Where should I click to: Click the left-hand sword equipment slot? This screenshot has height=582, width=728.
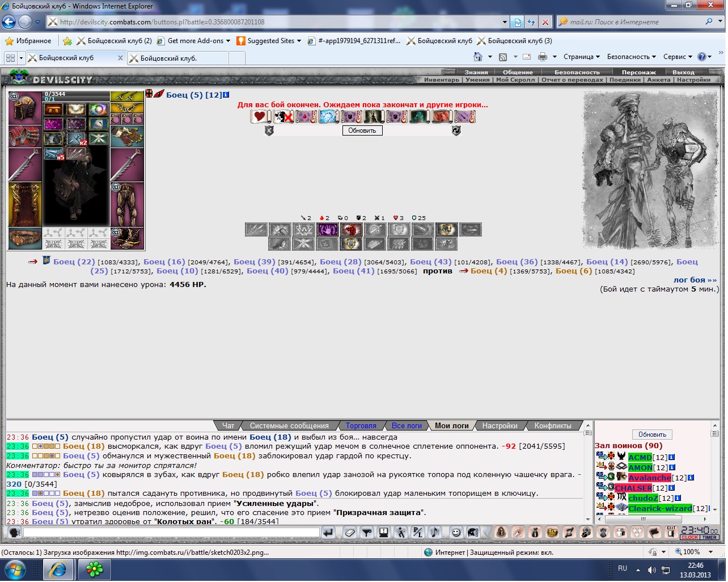[25, 165]
